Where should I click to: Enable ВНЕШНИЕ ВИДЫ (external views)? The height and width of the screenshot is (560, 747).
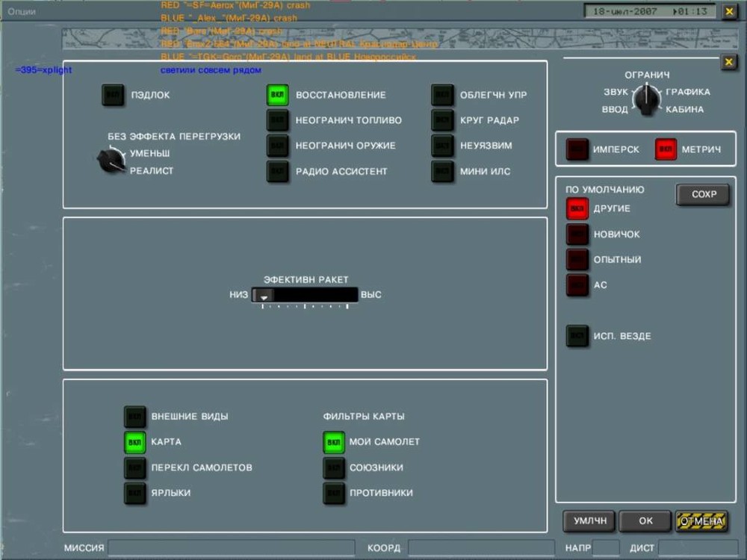coord(134,416)
